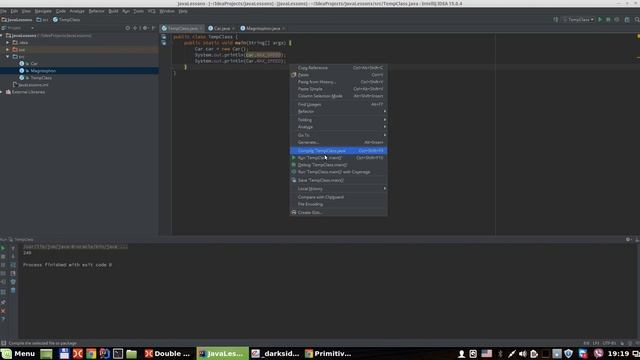Switch to the Car.java editor tab
The width and height of the screenshot is (640, 360).
(222, 29)
